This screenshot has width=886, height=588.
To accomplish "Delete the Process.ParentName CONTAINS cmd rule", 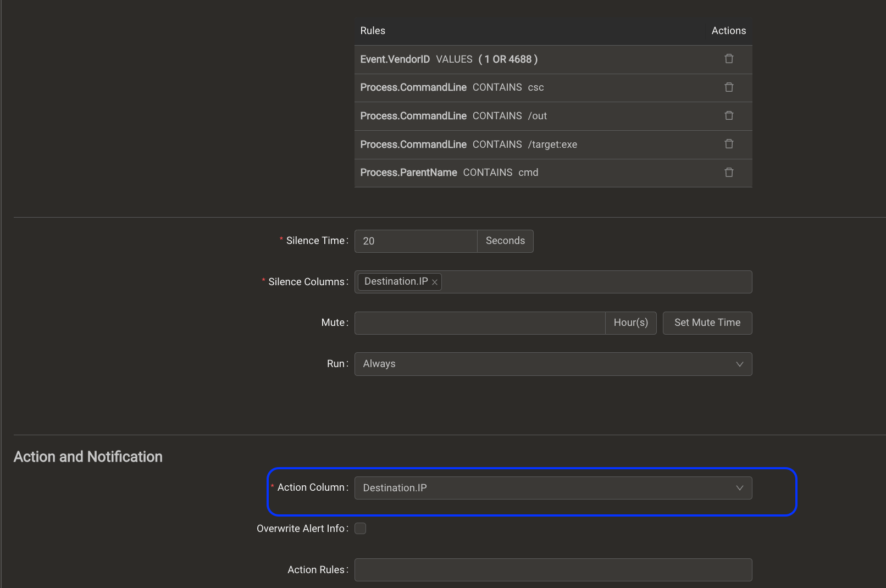I will 729,172.
